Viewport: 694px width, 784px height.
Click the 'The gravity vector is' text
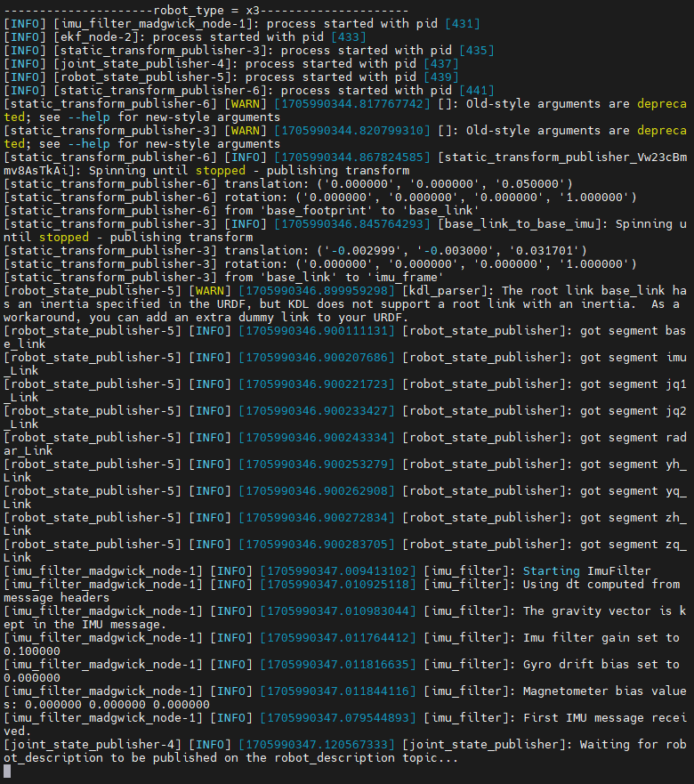click(x=598, y=611)
